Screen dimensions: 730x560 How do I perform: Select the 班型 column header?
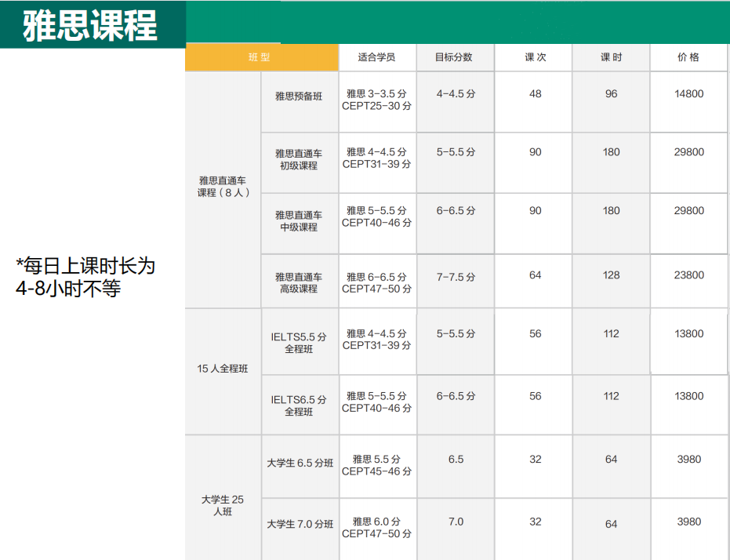[x=261, y=56]
